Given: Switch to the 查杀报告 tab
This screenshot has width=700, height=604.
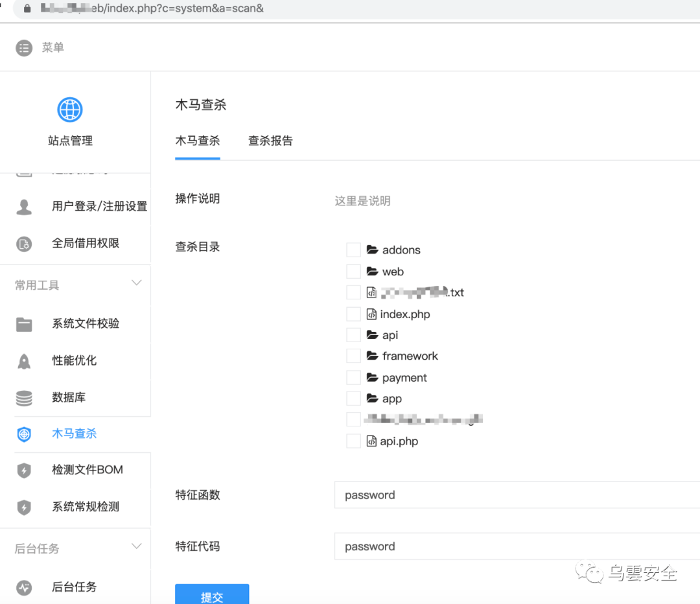Looking at the screenshot, I should click(x=270, y=141).
